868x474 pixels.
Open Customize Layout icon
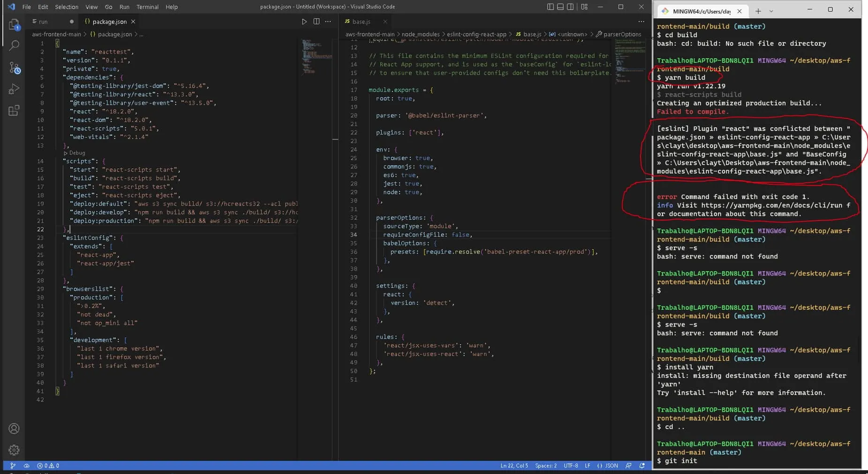[x=584, y=7]
